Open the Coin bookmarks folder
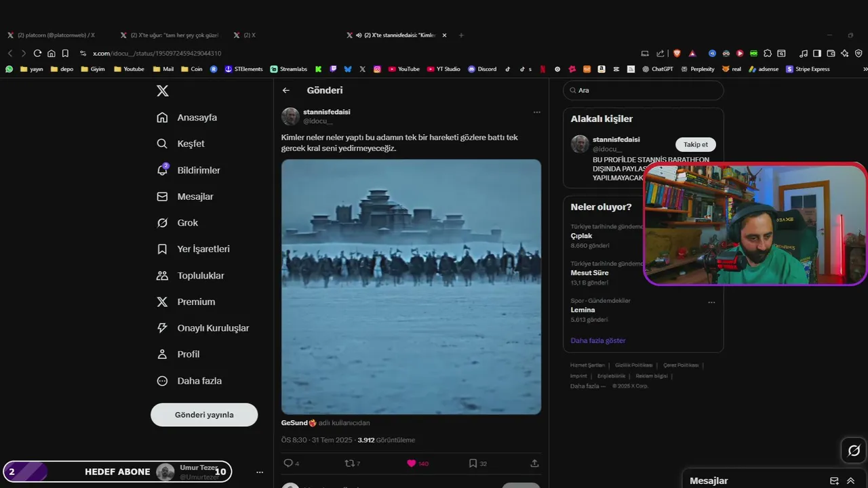This screenshot has width=868, height=488. click(x=191, y=69)
